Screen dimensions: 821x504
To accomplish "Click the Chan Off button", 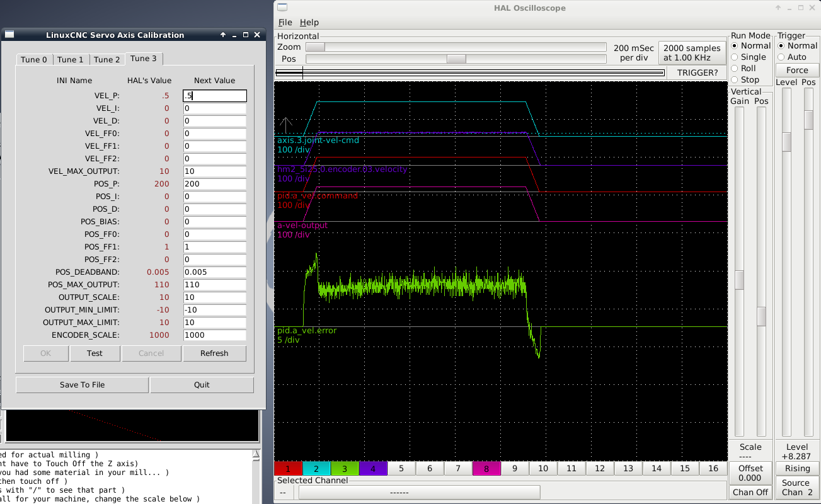I will tap(750, 493).
